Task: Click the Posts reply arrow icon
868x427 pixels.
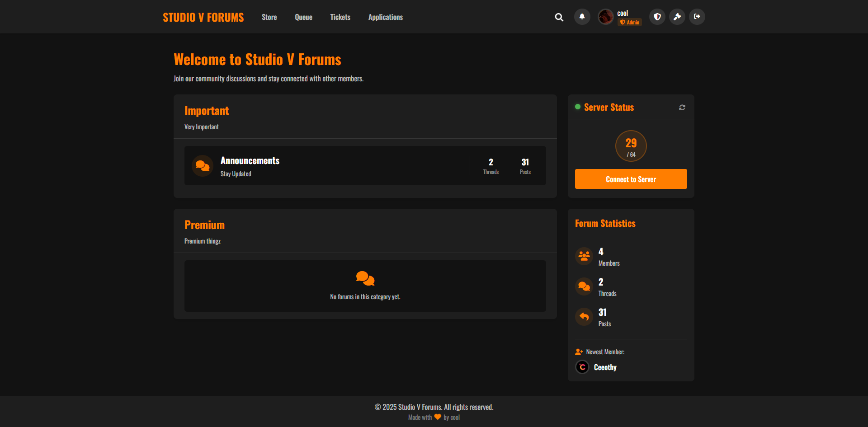Action: coord(584,317)
